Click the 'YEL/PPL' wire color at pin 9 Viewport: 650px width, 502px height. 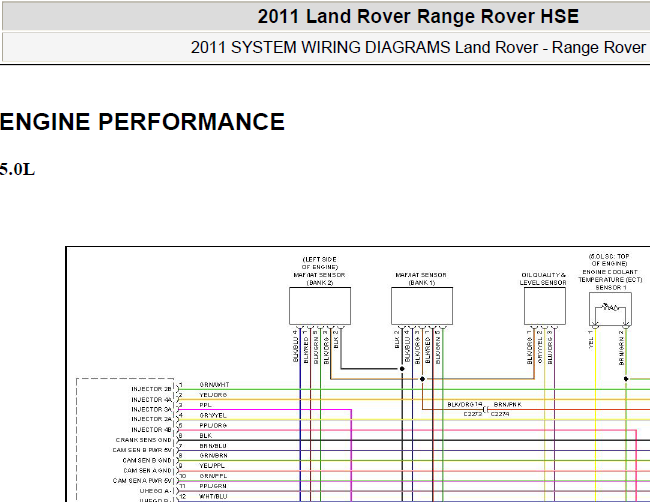[x=212, y=466]
